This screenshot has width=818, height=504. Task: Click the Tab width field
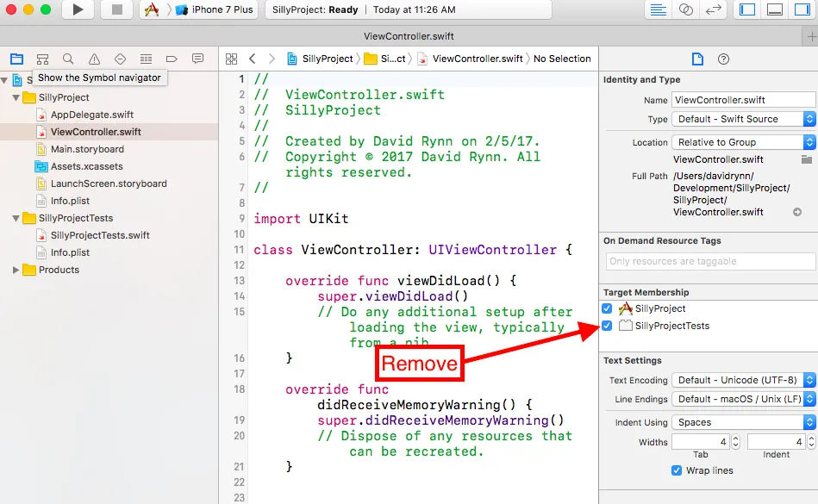[701, 442]
